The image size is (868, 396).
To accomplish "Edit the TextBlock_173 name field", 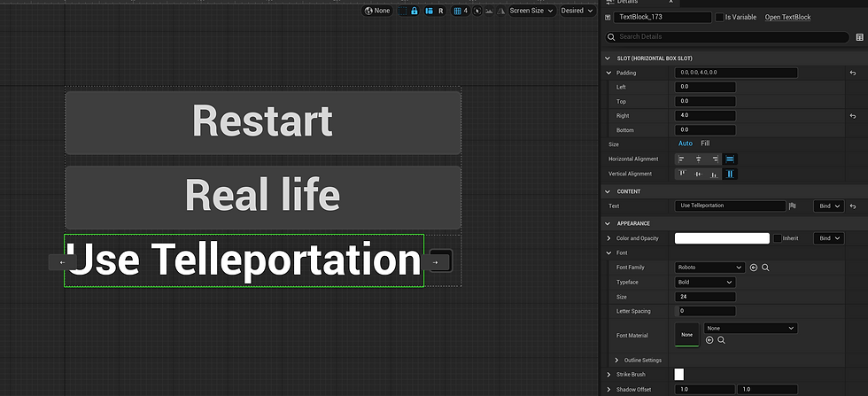I will (x=663, y=17).
